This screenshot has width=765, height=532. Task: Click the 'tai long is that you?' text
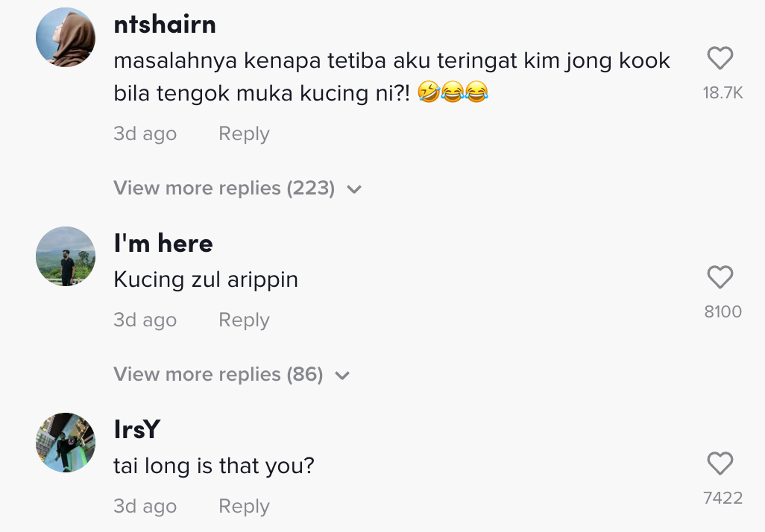[214, 466]
